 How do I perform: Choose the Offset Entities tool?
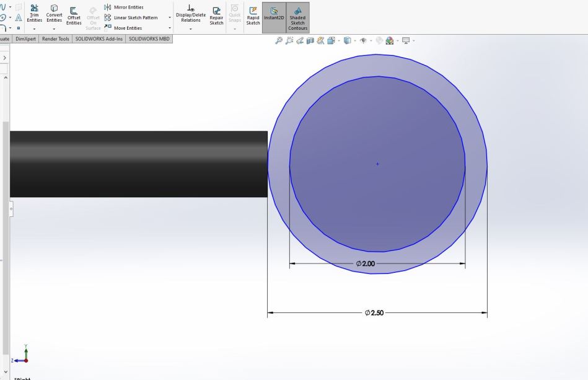pos(74,16)
